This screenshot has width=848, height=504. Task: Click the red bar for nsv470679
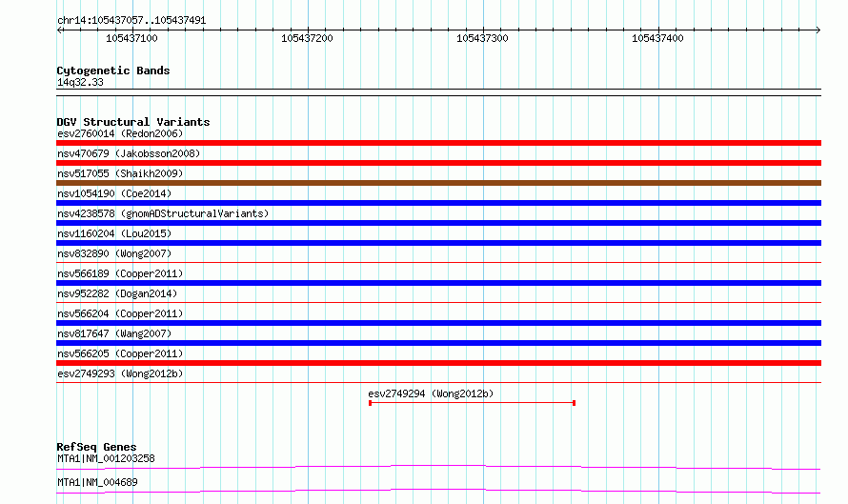point(438,163)
